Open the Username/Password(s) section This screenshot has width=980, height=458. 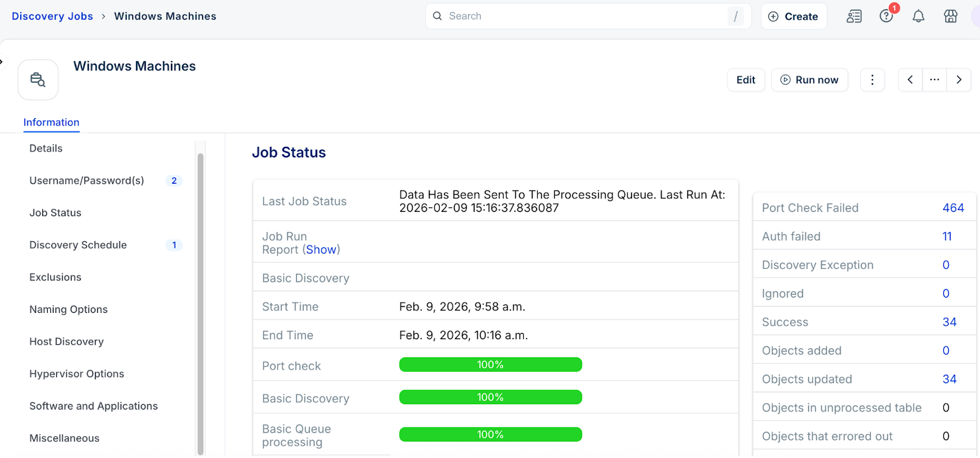pyautogui.click(x=86, y=181)
